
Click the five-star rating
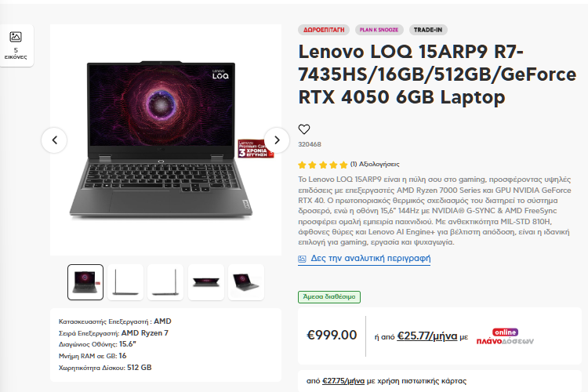[323, 165]
